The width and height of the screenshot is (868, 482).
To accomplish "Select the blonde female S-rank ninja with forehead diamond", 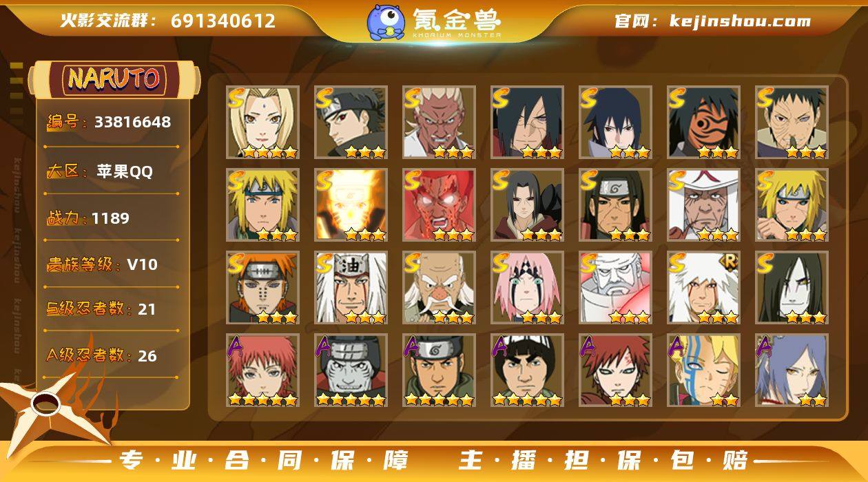I will [x=262, y=123].
